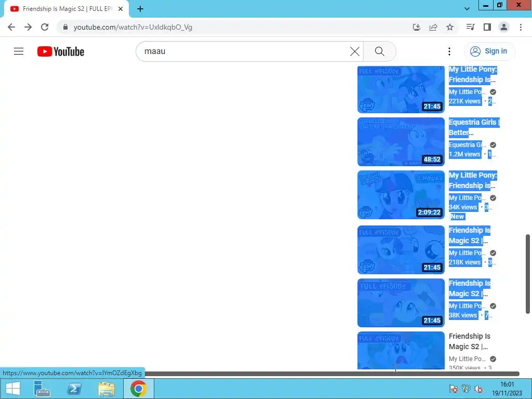This screenshot has height=399, width=532.
Task: Open the Windows Start menu
Action: click(x=13, y=389)
